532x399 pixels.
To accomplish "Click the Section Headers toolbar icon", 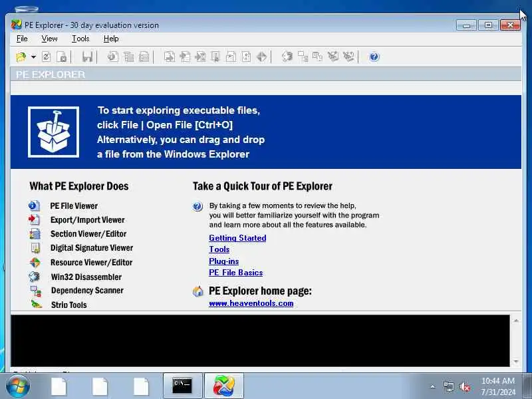I will point(144,57).
